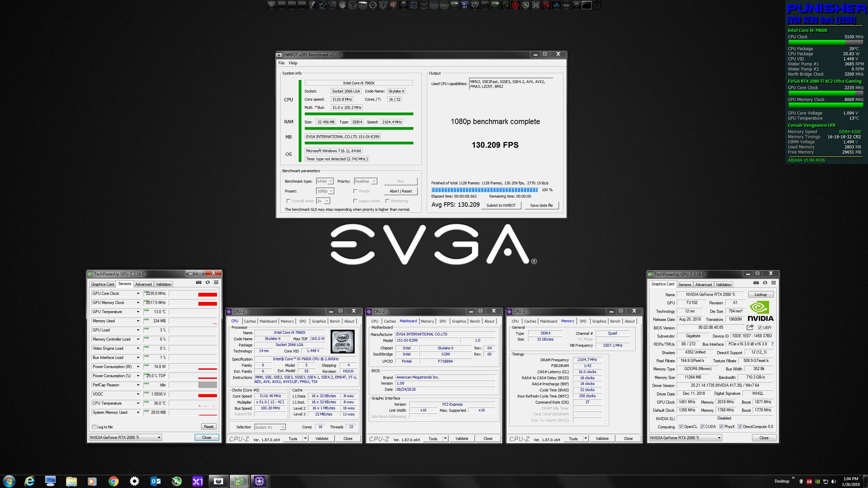Open EVGA Precision X1 from the taskbar
868x488 pixels.
pyautogui.click(x=198, y=481)
